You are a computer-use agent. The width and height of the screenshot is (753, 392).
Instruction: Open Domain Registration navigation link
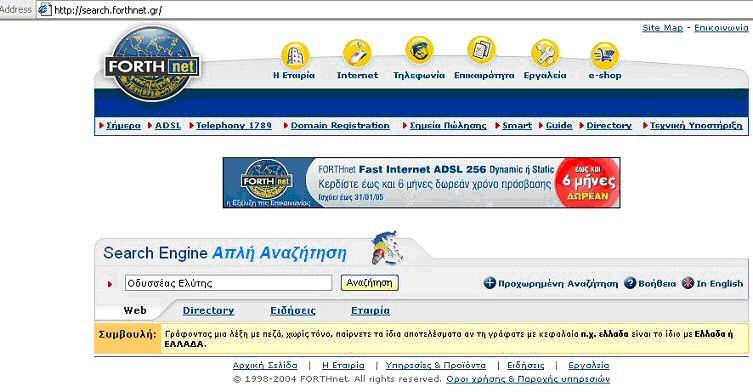pyautogui.click(x=340, y=125)
